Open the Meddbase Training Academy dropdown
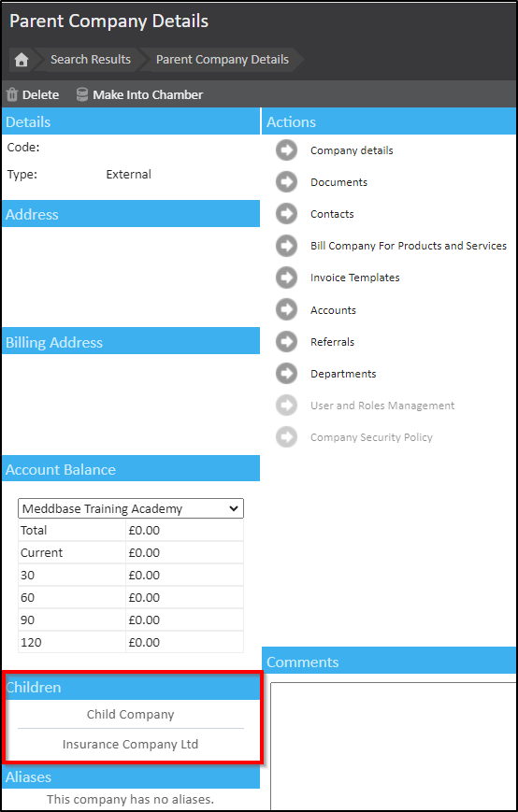Image resolution: width=518 pixels, height=812 pixels. pos(131,508)
